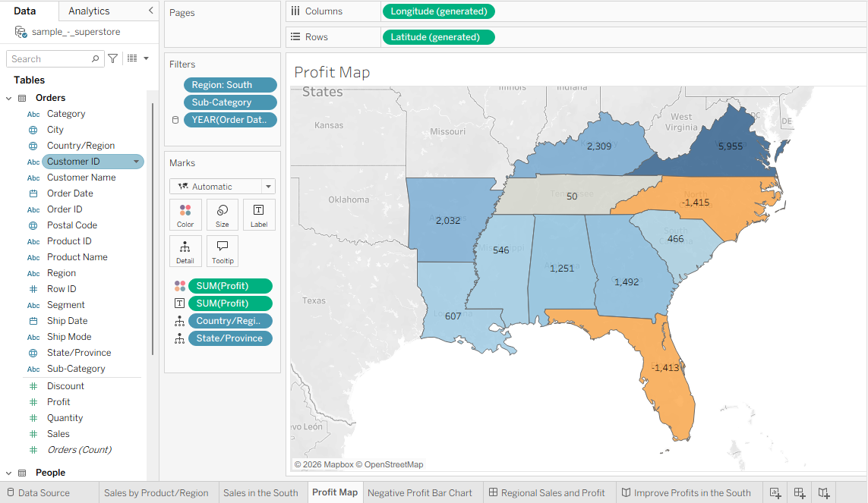
Task: Select the Region: South filter pill
Action: coord(230,84)
